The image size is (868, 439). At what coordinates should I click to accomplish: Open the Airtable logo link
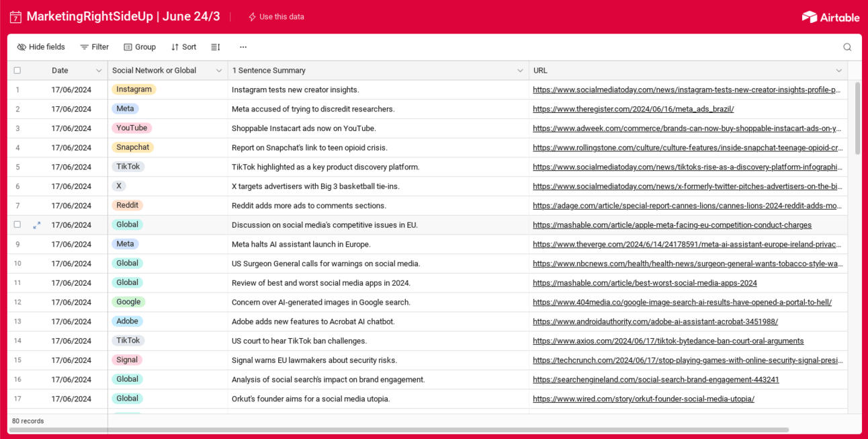point(830,17)
